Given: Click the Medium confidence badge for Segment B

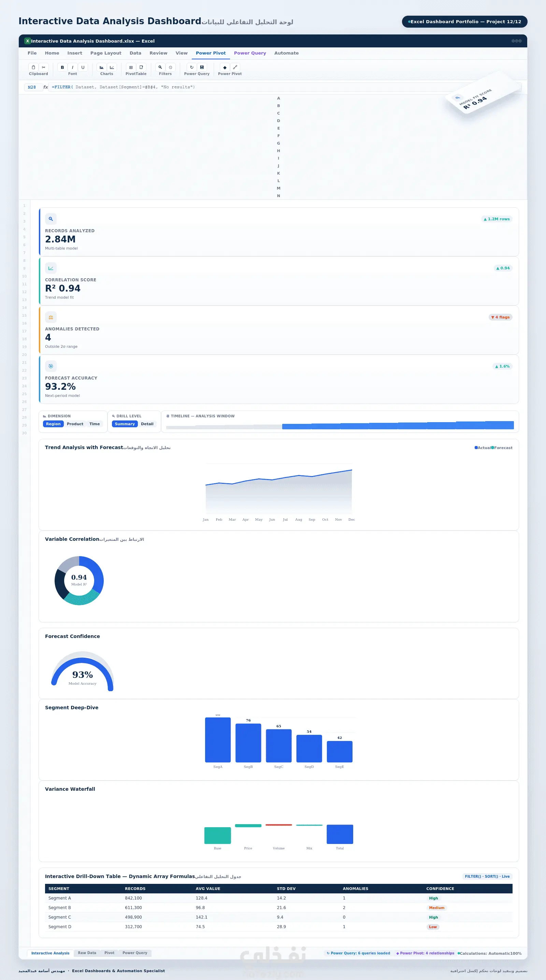Looking at the screenshot, I should coord(437,908).
